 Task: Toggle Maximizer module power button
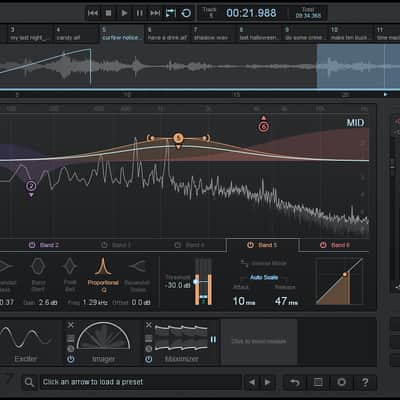click(149, 359)
